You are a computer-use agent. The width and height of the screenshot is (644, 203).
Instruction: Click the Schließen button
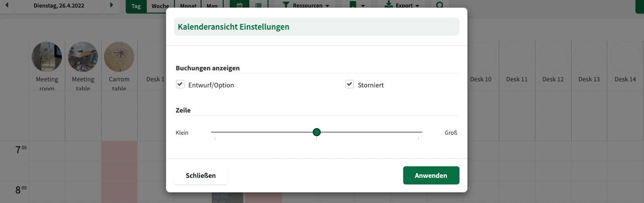click(x=201, y=175)
